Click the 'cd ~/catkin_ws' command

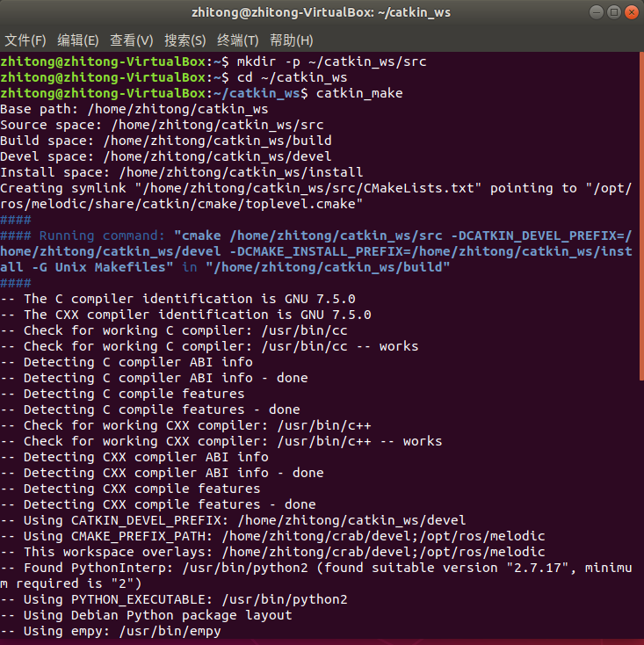292,77
